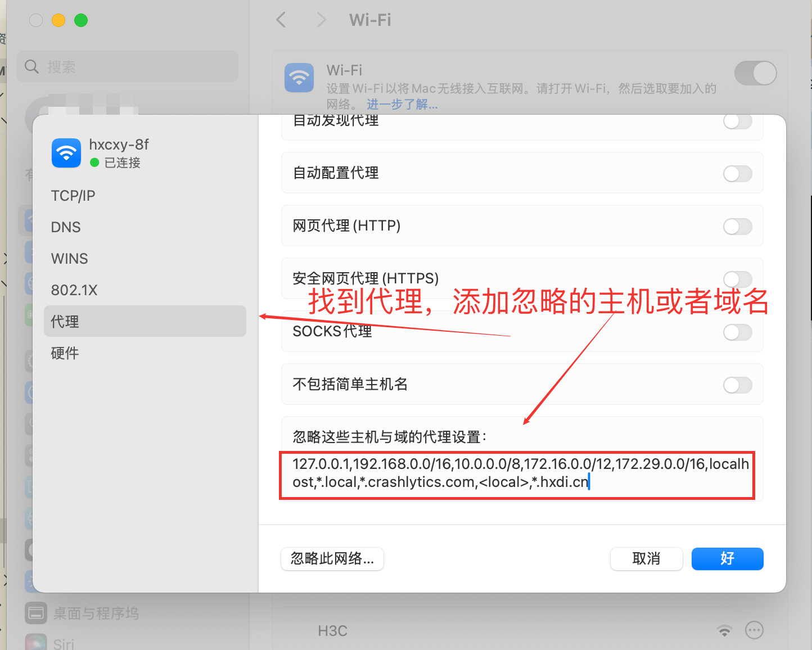812x650 pixels.
Task: Toggle the 自动配置代理 switch
Action: 737,174
